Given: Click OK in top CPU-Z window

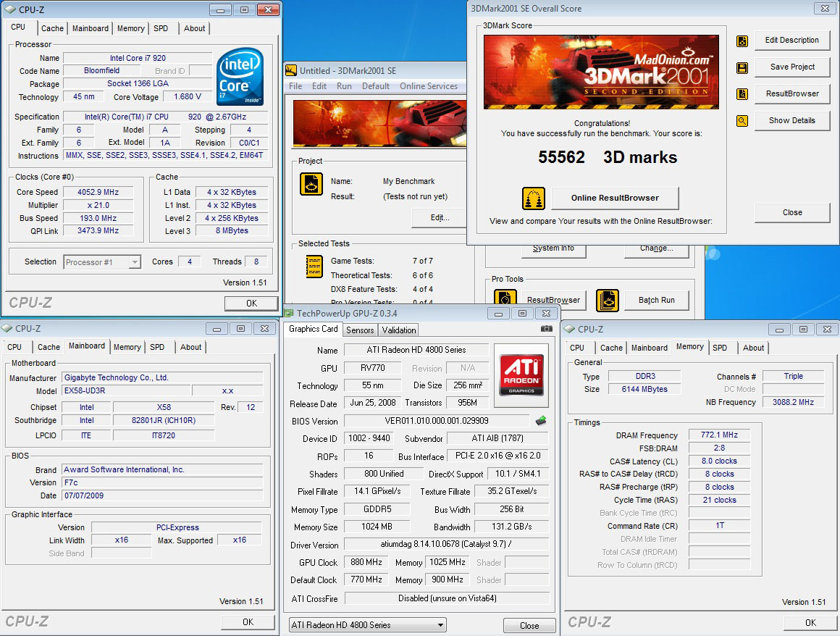Looking at the screenshot, I should [251, 304].
